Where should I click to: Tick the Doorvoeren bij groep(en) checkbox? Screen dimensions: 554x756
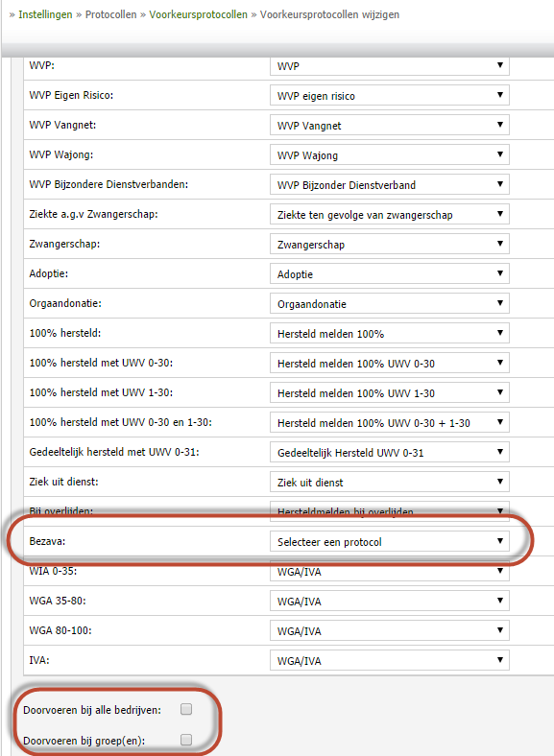click(x=186, y=740)
